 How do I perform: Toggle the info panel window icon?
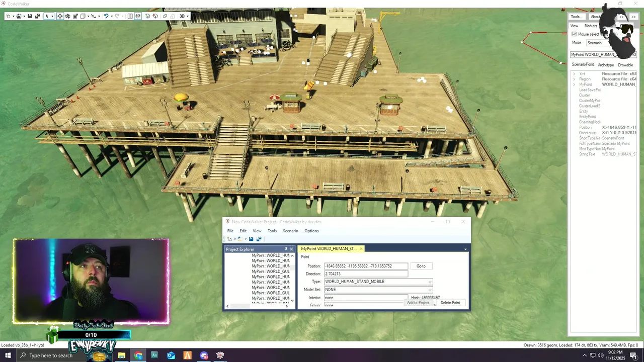(x=130, y=16)
